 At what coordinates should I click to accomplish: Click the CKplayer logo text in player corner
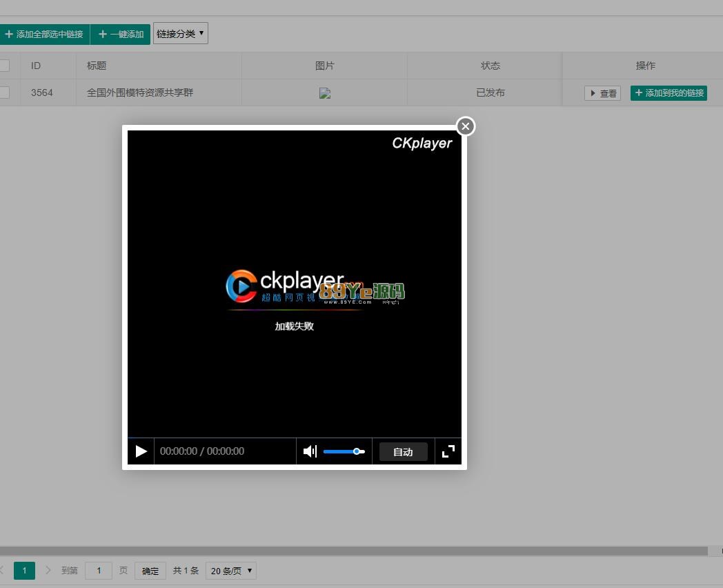click(x=422, y=144)
